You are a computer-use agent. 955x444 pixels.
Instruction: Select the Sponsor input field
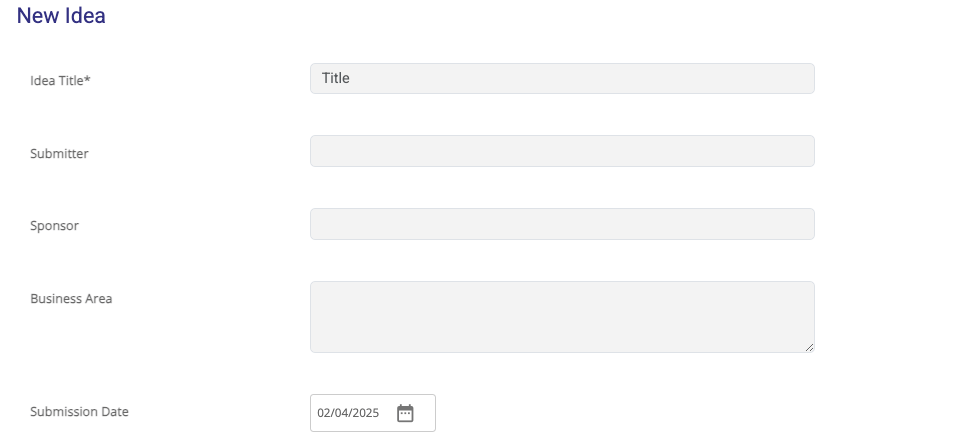pyautogui.click(x=562, y=224)
